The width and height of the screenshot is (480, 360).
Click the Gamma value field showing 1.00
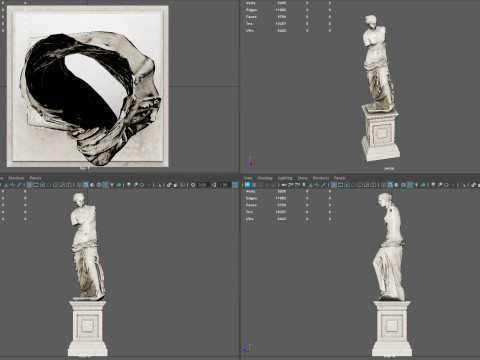pyautogui.click(x=224, y=185)
